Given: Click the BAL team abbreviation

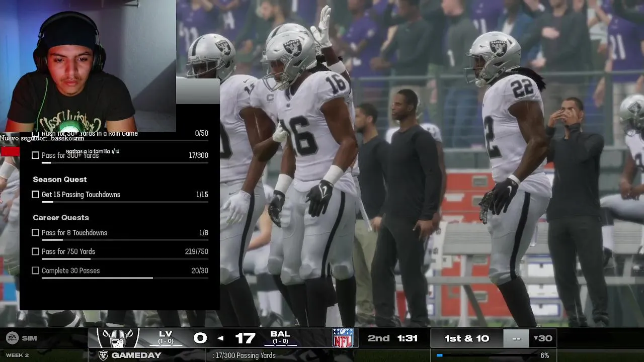Looking at the screenshot, I should click(x=280, y=334).
